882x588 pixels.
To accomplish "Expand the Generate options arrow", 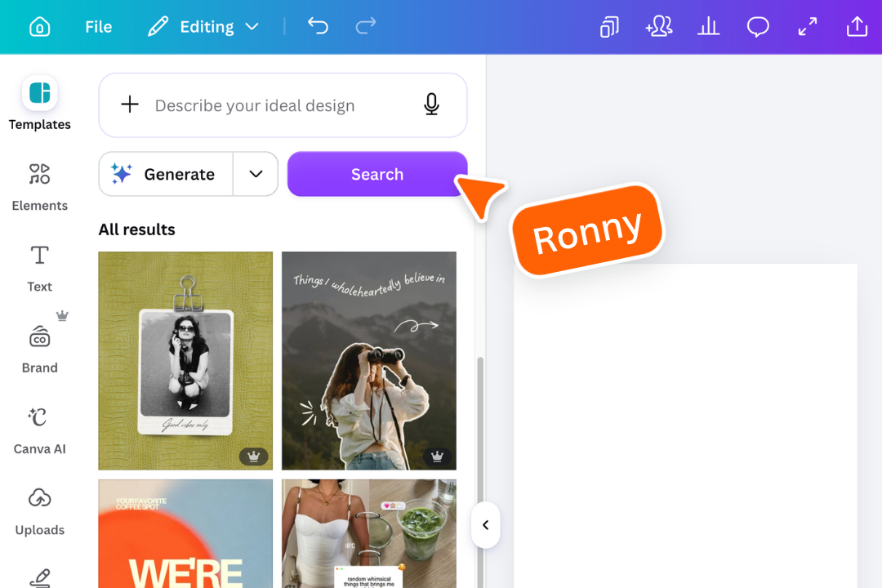I will [256, 174].
